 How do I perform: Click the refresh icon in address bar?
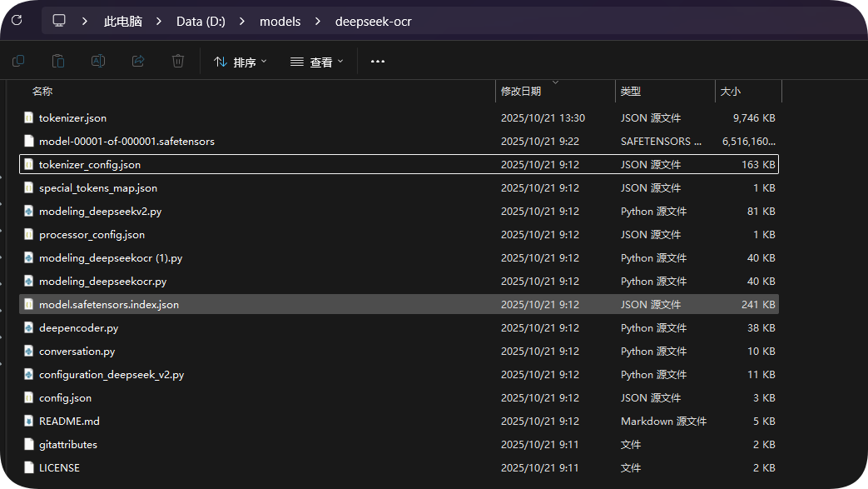click(x=17, y=21)
